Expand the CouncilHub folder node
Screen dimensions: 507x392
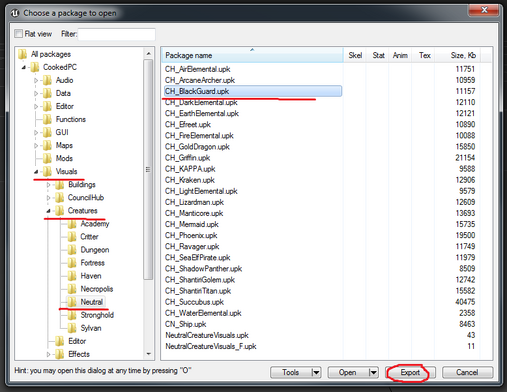[49, 198]
